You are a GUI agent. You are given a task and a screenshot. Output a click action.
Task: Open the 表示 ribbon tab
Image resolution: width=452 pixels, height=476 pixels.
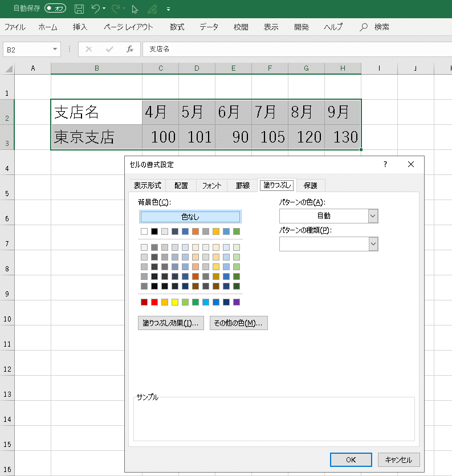(x=271, y=27)
